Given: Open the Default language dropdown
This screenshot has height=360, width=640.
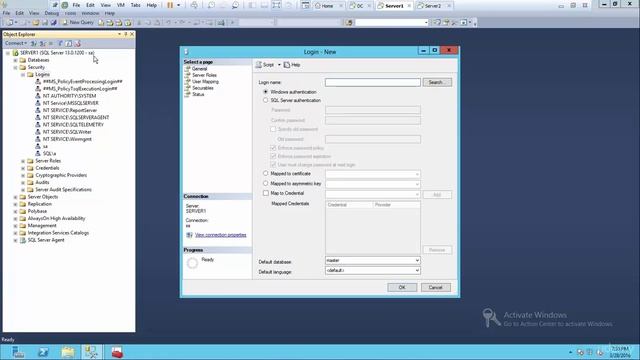Looking at the screenshot, I should tap(417, 270).
